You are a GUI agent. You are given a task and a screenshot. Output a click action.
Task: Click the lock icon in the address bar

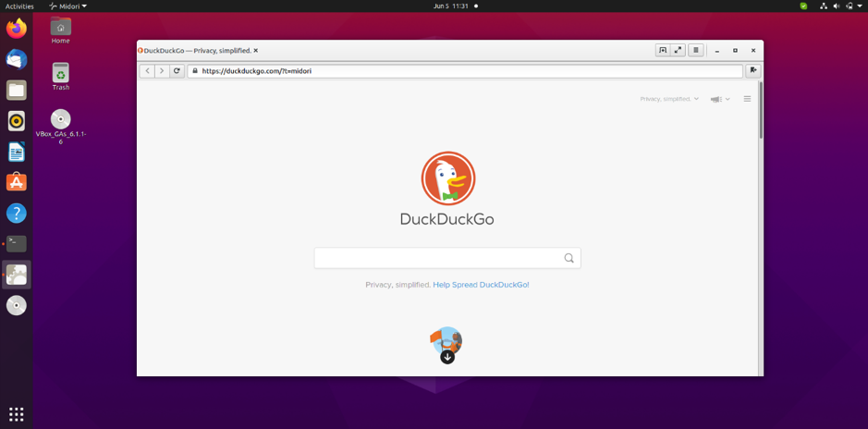tap(194, 71)
